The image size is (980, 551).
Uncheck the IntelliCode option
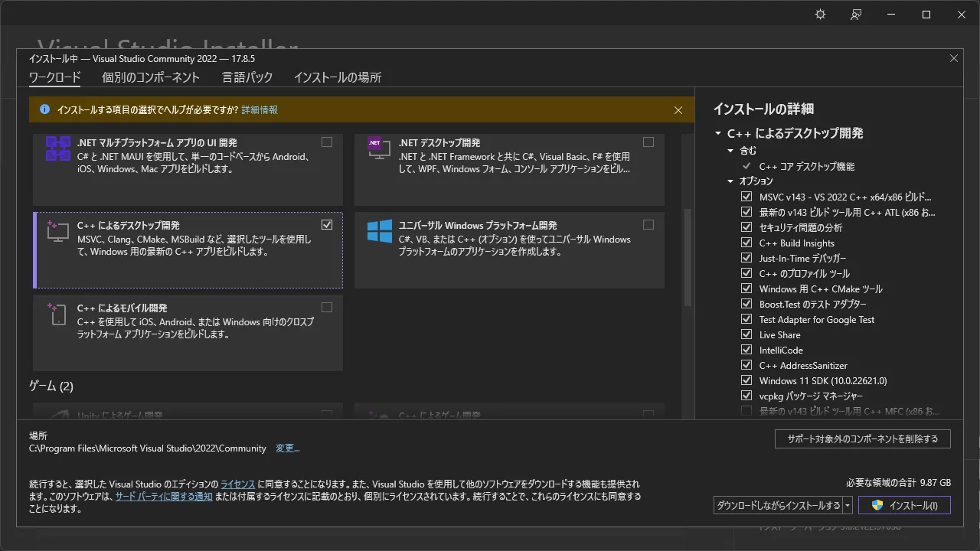[x=746, y=350]
